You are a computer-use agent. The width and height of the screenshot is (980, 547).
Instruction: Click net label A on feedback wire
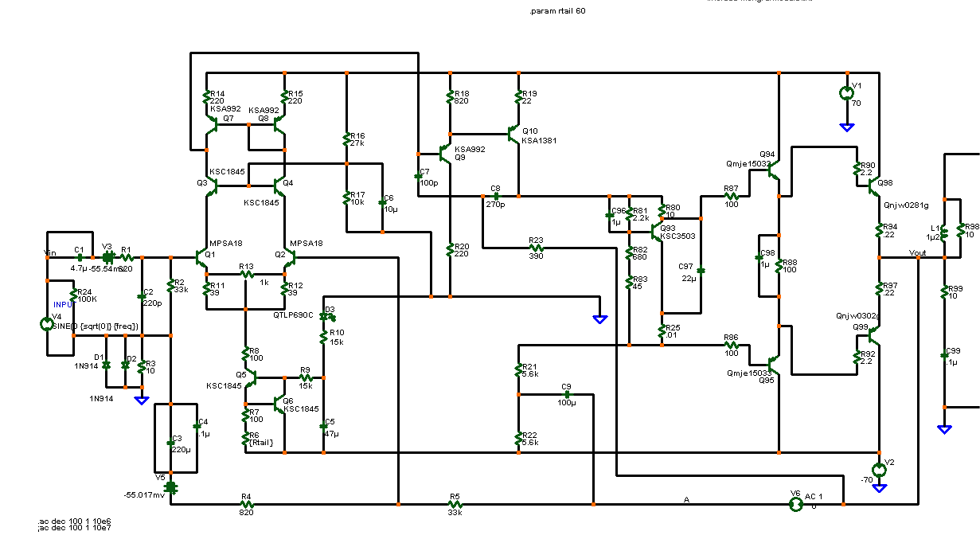click(x=685, y=499)
